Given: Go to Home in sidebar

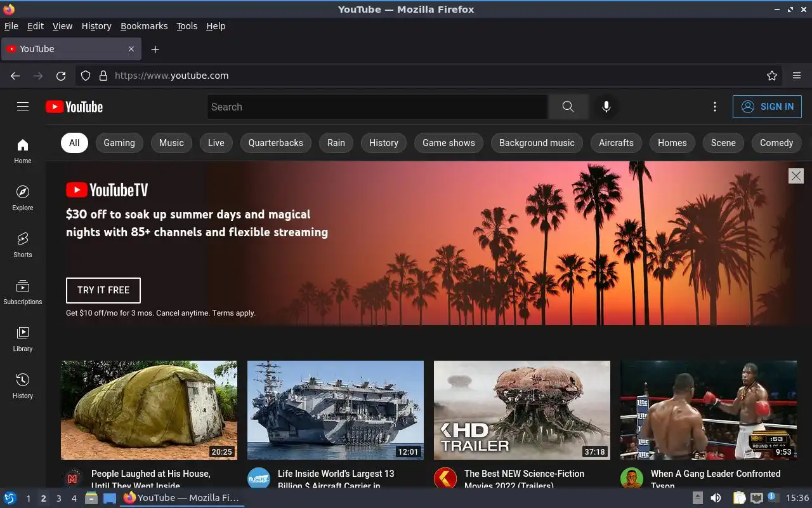Looking at the screenshot, I should (x=23, y=151).
